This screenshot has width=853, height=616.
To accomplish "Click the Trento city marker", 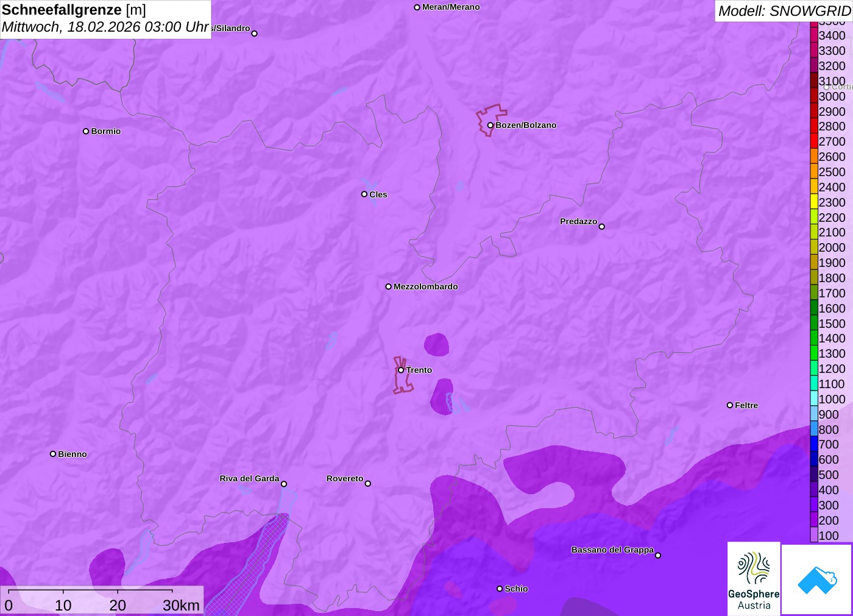I will click(x=401, y=370).
